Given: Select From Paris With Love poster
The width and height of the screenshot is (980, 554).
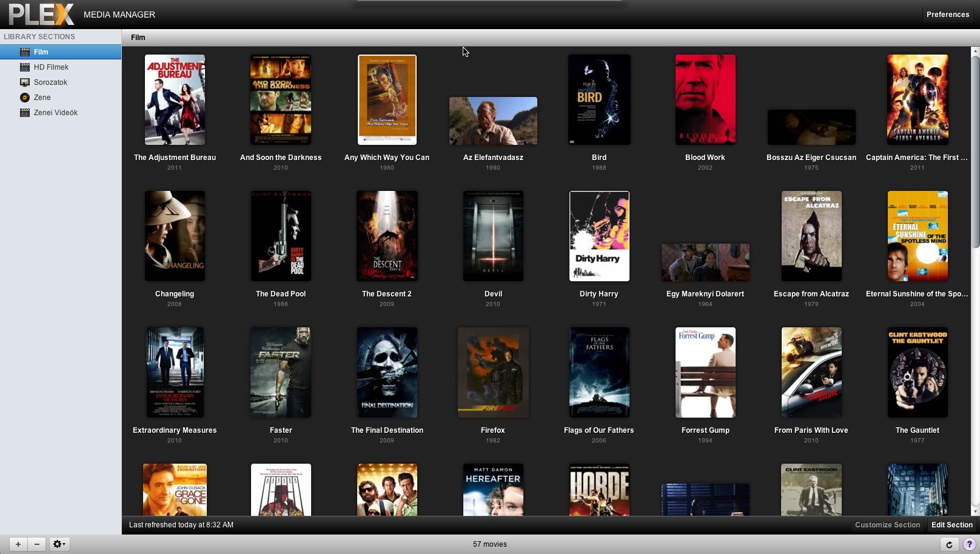Looking at the screenshot, I should [x=811, y=372].
